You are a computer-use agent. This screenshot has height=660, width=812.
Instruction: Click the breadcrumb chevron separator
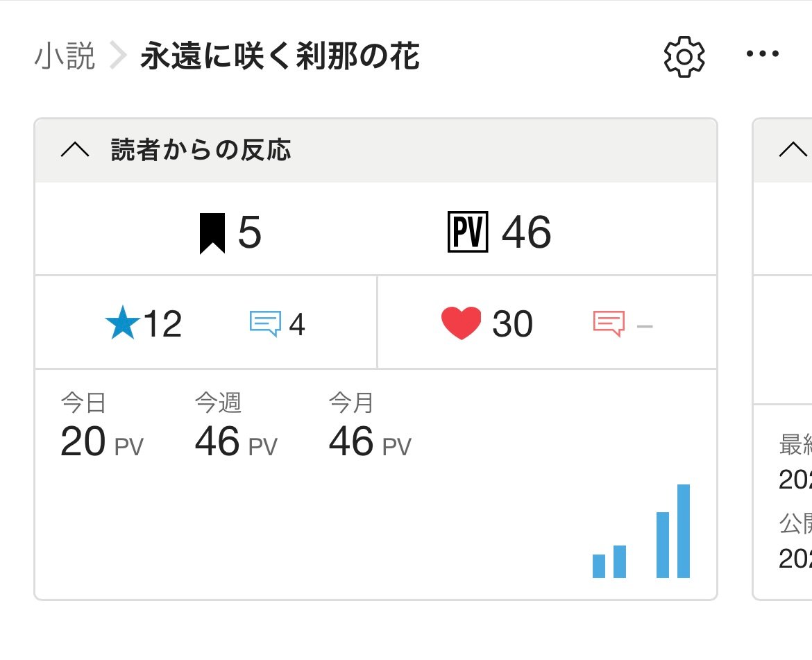tap(118, 56)
